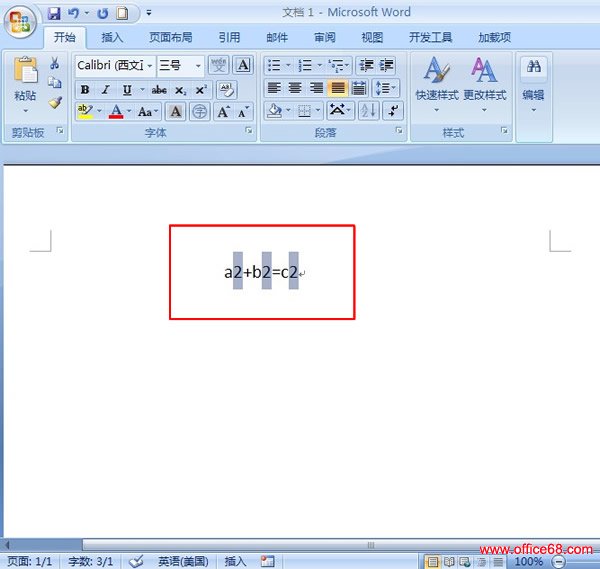Viewport: 600px width, 569px height.
Task: Copy the selection with the copy icon
Action: pyautogui.click(x=54, y=83)
